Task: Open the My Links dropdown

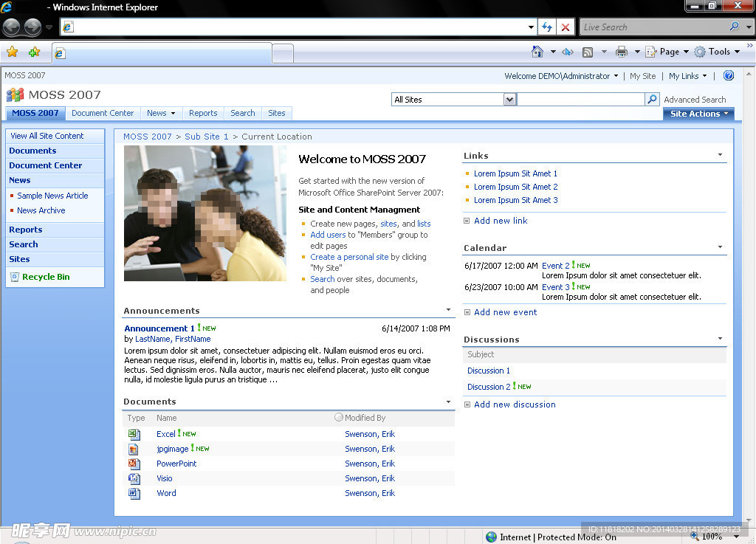Action: 687,75
